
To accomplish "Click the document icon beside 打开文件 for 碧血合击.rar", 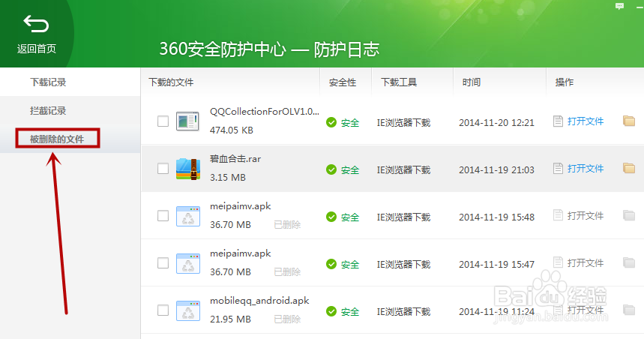I will (558, 169).
